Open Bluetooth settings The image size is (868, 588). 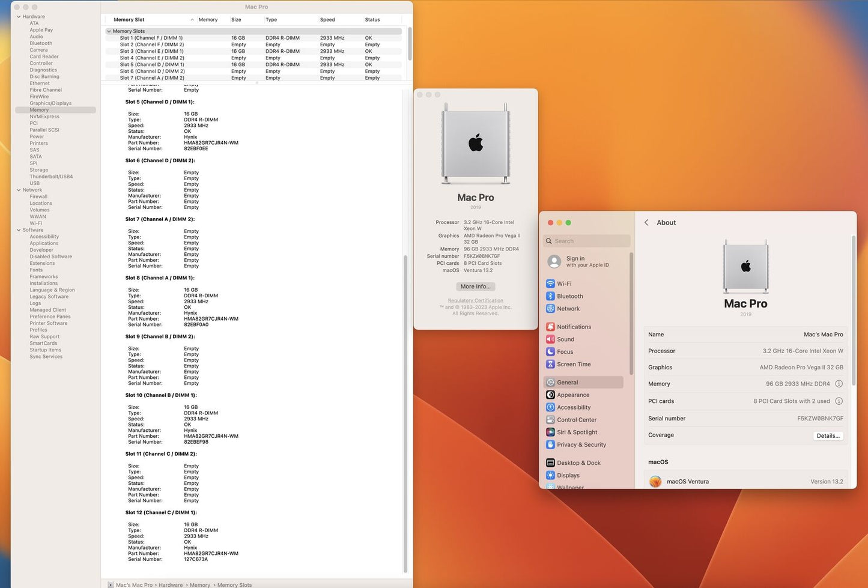pos(569,296)
